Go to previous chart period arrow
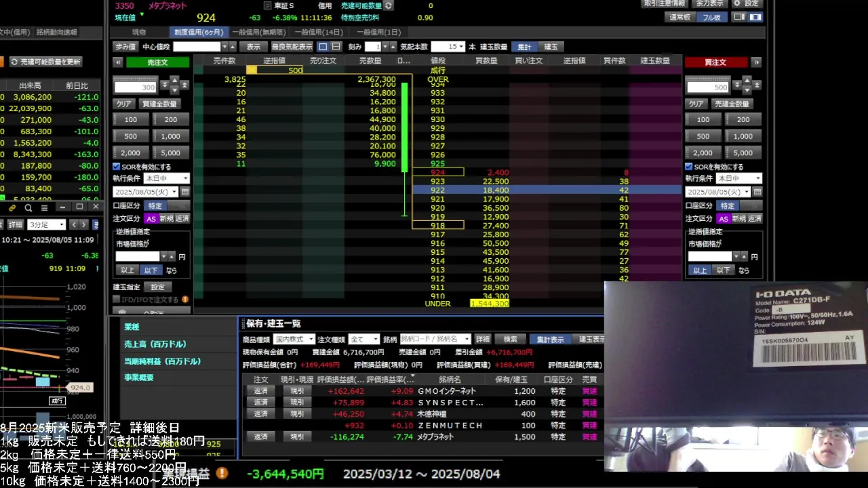The image size is (868, 488). 73,224
